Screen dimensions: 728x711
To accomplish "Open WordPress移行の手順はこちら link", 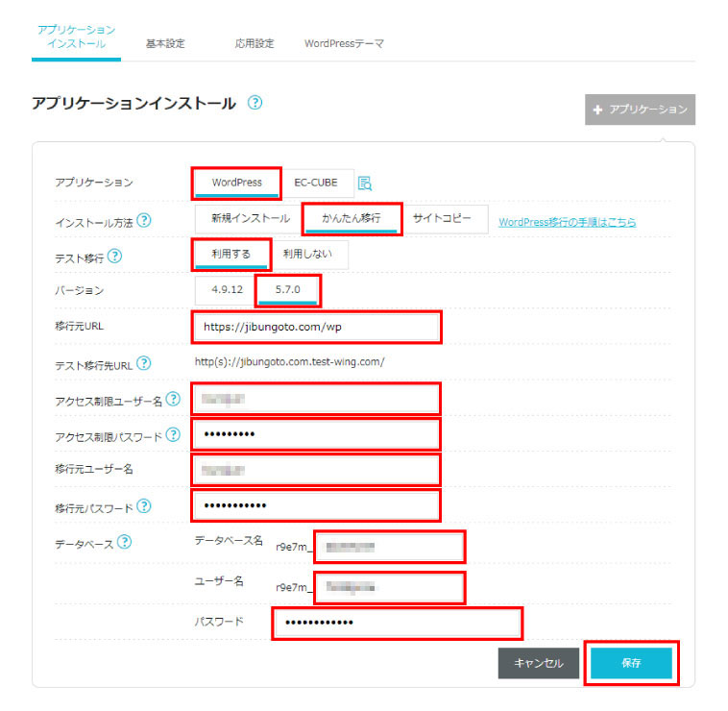I will 567,223.
